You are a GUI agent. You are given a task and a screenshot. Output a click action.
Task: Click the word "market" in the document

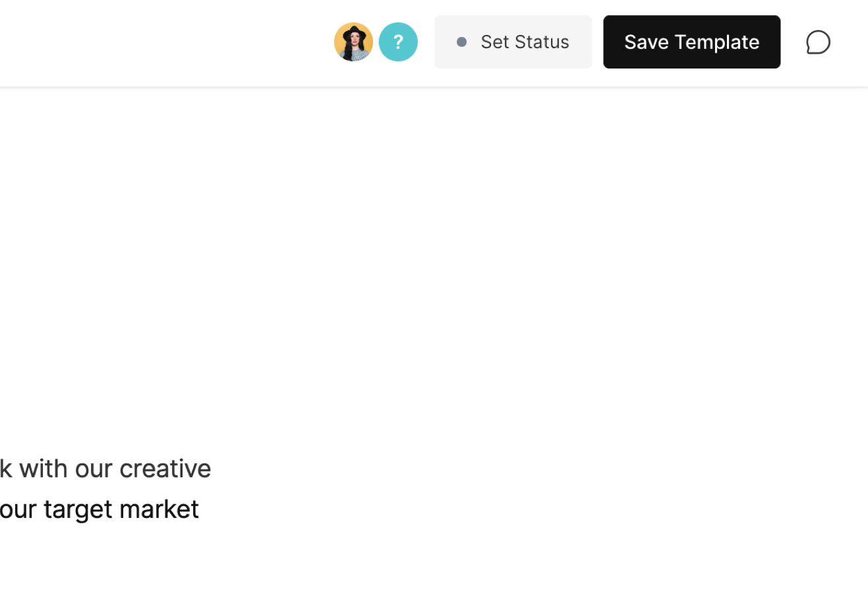(159, 509)
